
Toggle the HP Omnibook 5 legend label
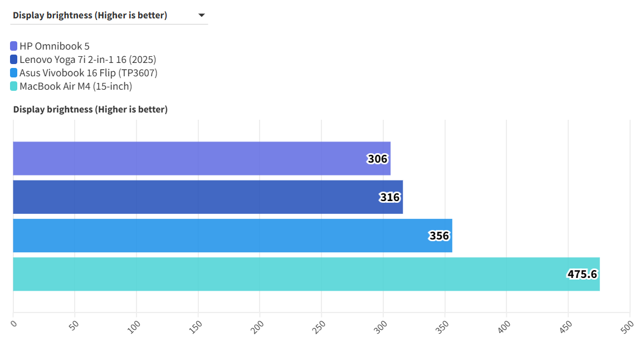[55, 46]
